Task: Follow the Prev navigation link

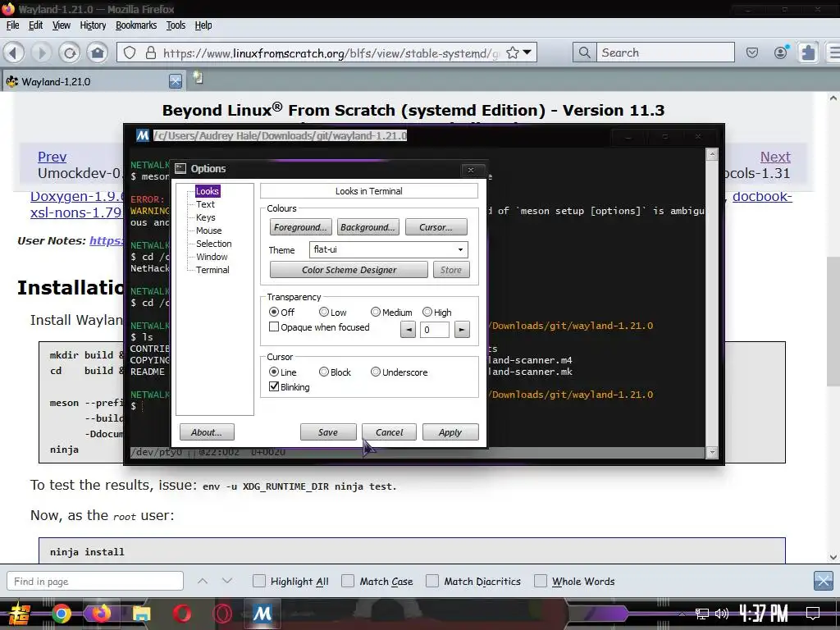Action: click(x=52, y=157)
